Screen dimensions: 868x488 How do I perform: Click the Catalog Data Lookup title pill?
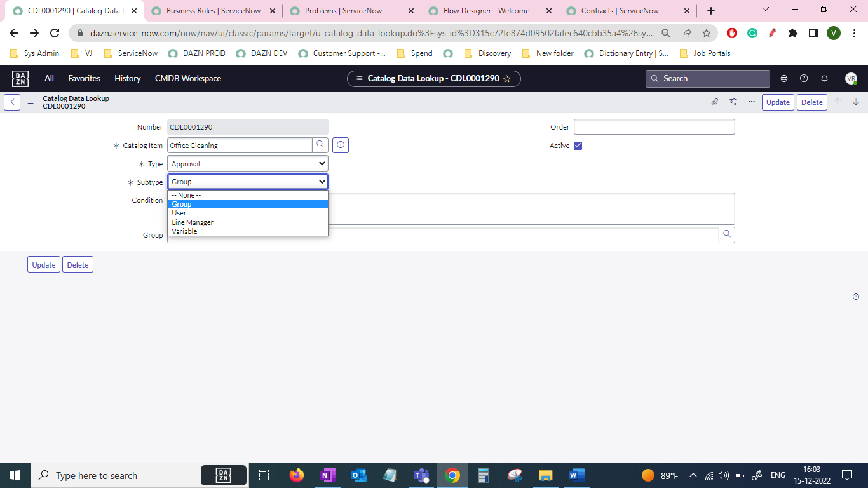pyautogui.click(x=434, y=79)
